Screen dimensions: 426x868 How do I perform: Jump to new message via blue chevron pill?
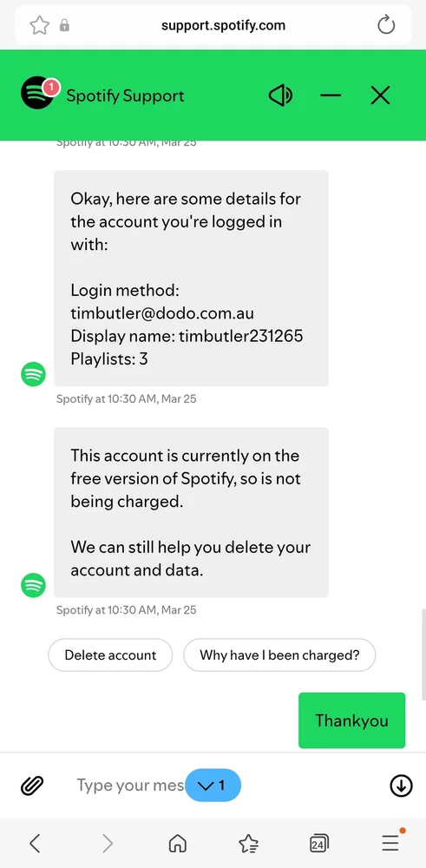point(213,785)
